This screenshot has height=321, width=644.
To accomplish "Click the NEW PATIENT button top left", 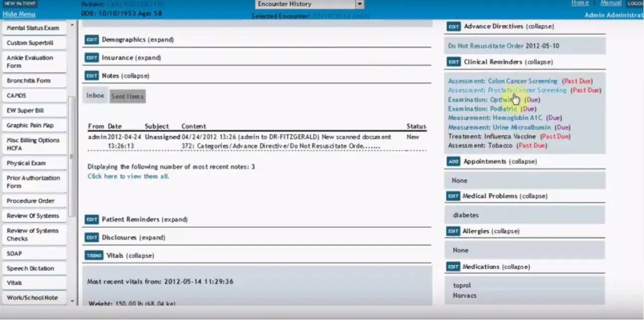I will click(20, 3).
